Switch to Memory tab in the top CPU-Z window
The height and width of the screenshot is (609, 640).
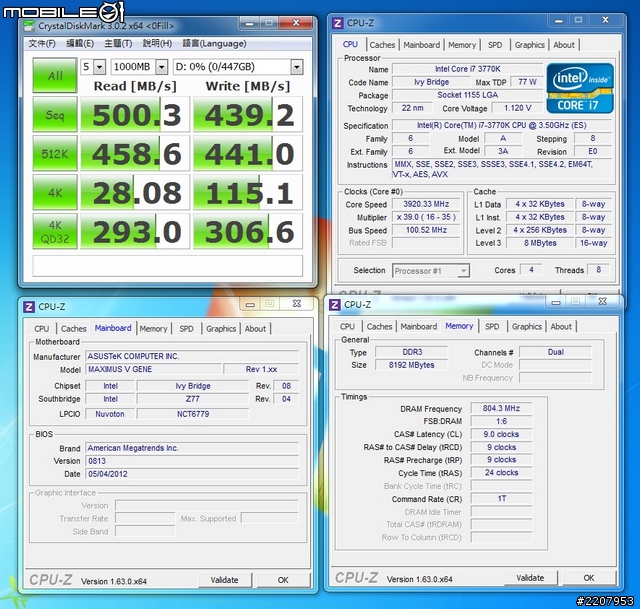point(462,45)
